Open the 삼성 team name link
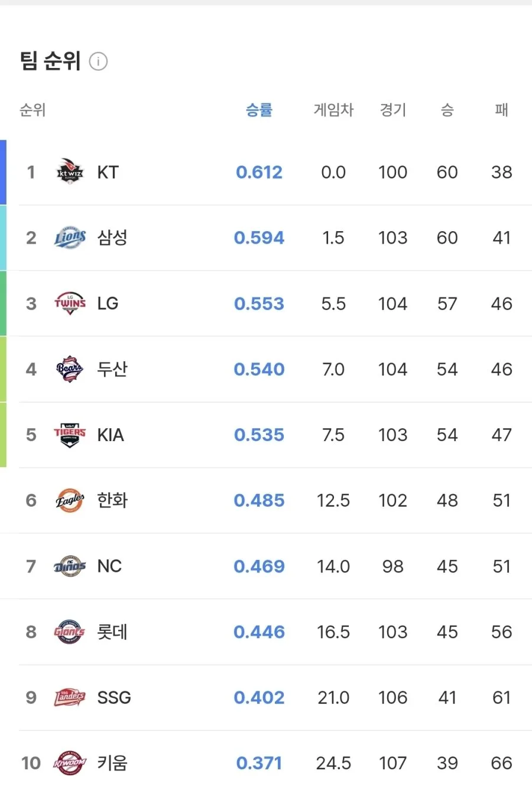The height and width of the screenshot is (793, 532). coord(112,238)
